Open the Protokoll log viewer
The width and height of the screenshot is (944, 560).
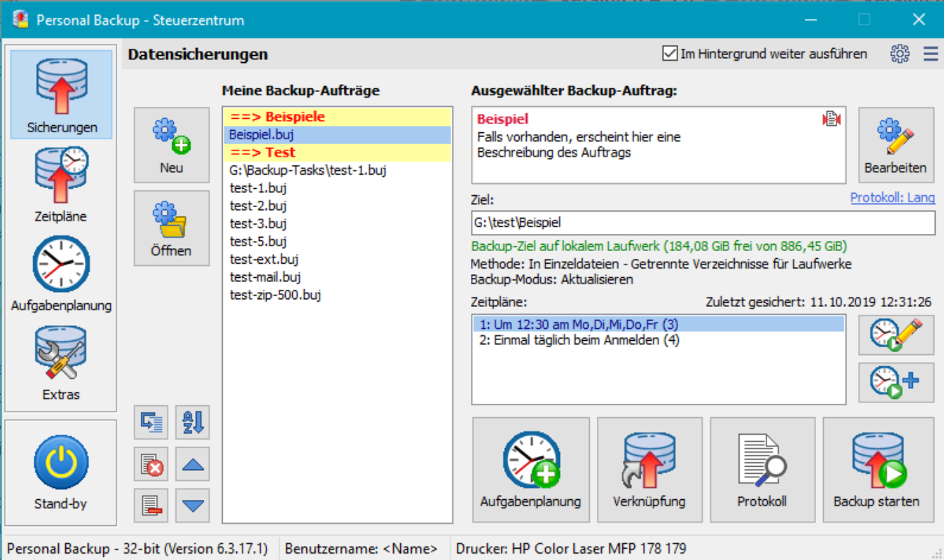[762, 469]
